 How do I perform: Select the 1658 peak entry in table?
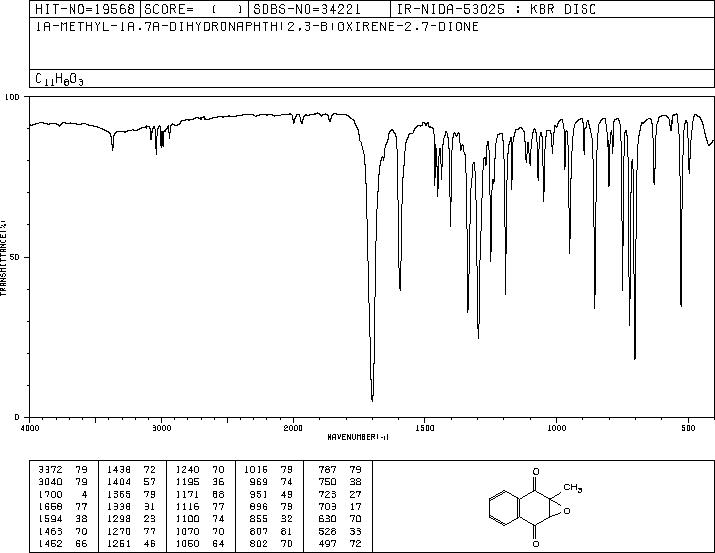click(62, 506)
